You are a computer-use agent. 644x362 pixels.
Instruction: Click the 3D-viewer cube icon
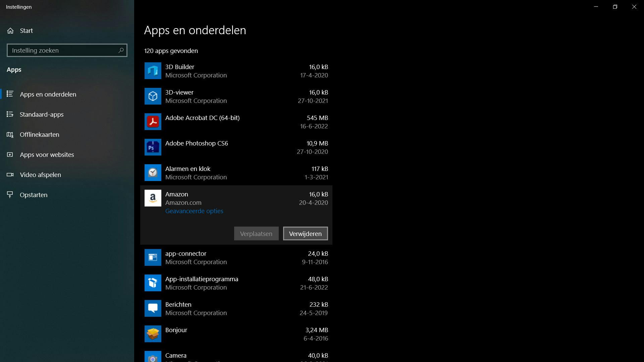(x=153, y=96)
